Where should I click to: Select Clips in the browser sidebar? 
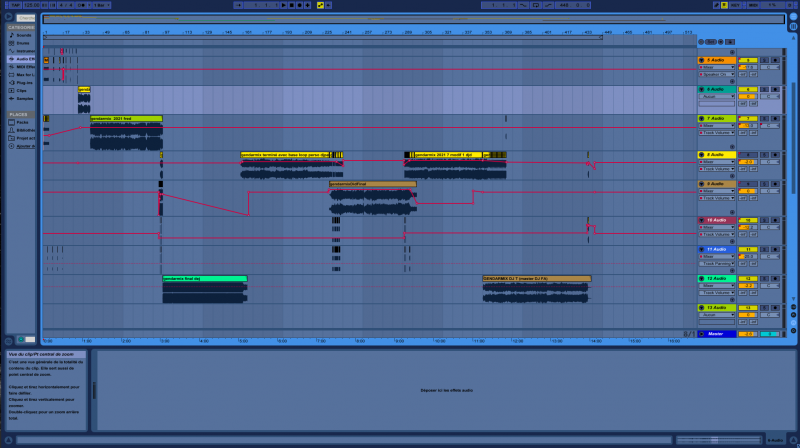point(22,90)
